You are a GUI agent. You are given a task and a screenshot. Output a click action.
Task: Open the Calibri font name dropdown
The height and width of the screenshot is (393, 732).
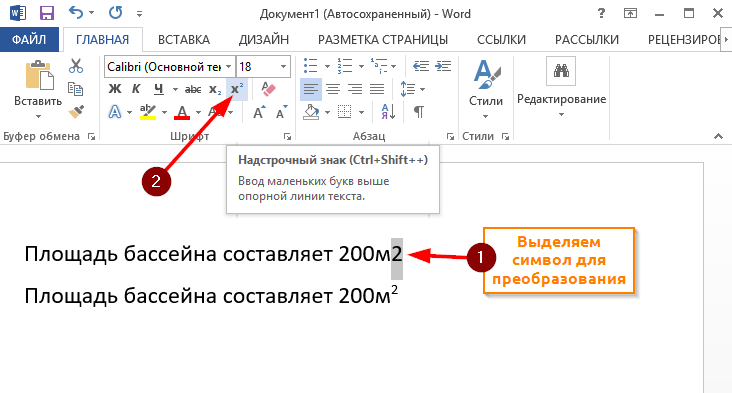click(x=228, y=67)
